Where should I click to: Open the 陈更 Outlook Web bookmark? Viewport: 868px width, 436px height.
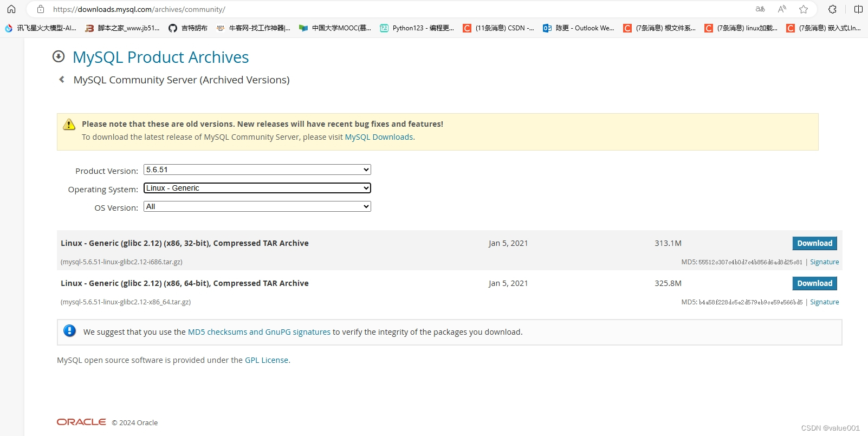(x=579, y=28)
